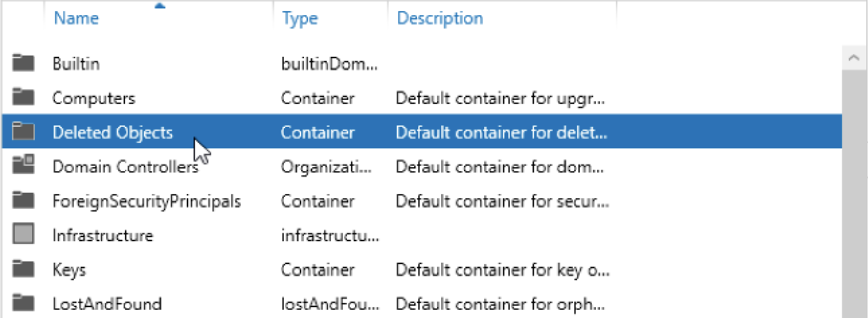The height and width of the screenshot is (318, 868).
Task: Sort by the Type column header
Action: [300, 19]
